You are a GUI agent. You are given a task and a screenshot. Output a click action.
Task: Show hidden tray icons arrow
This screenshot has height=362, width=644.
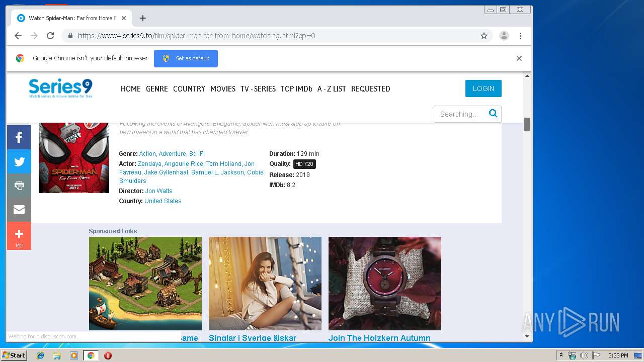561,355
